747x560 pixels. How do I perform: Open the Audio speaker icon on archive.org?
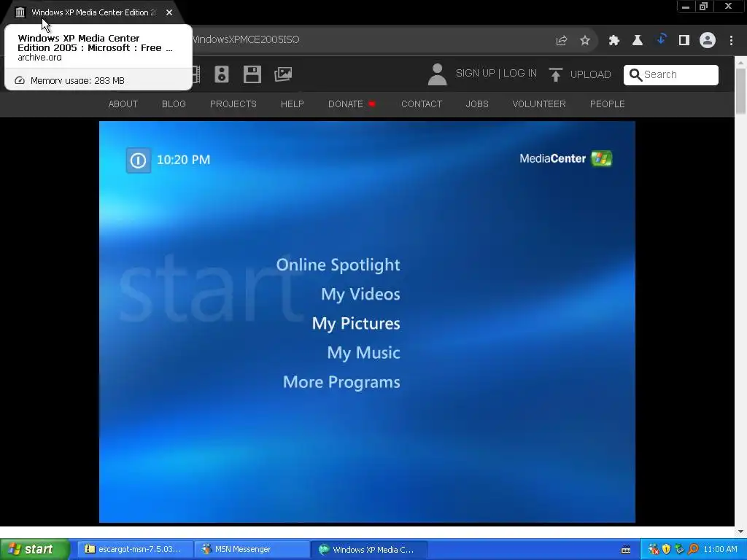pyautogui.click(x=222, y=74)
